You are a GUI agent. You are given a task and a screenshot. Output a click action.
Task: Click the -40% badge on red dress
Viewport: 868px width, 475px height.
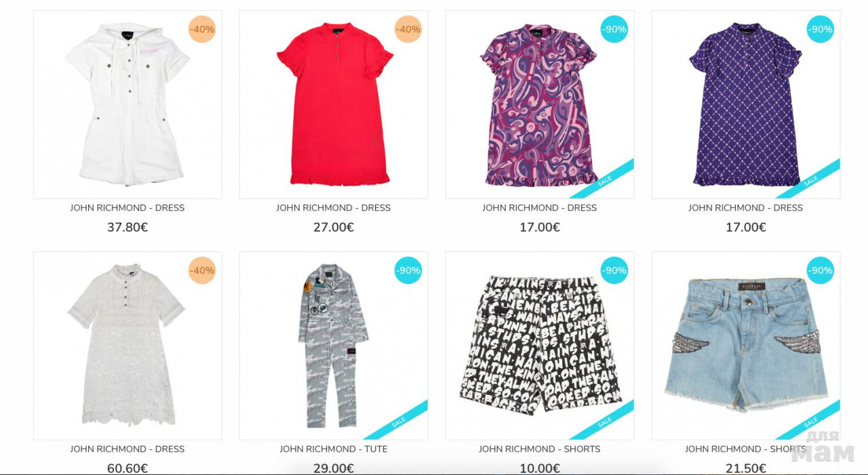pyautogui.click(x=408, y=29)
